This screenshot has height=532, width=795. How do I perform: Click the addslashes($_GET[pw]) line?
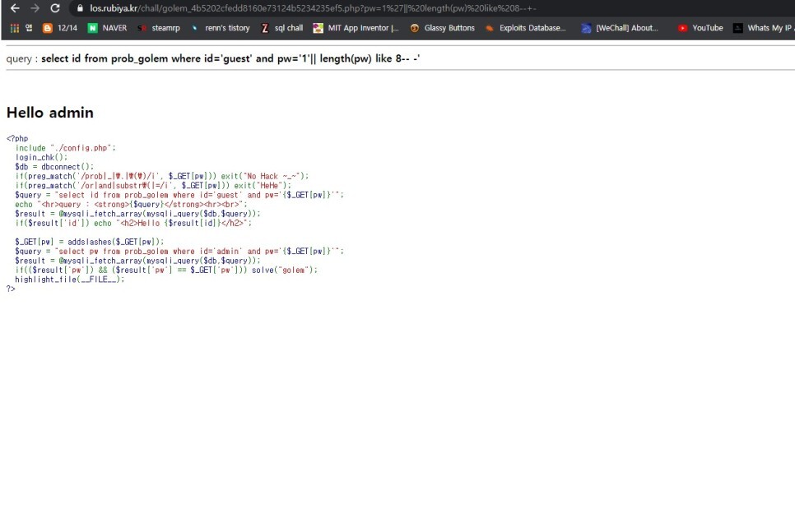(x=89, y=242)
